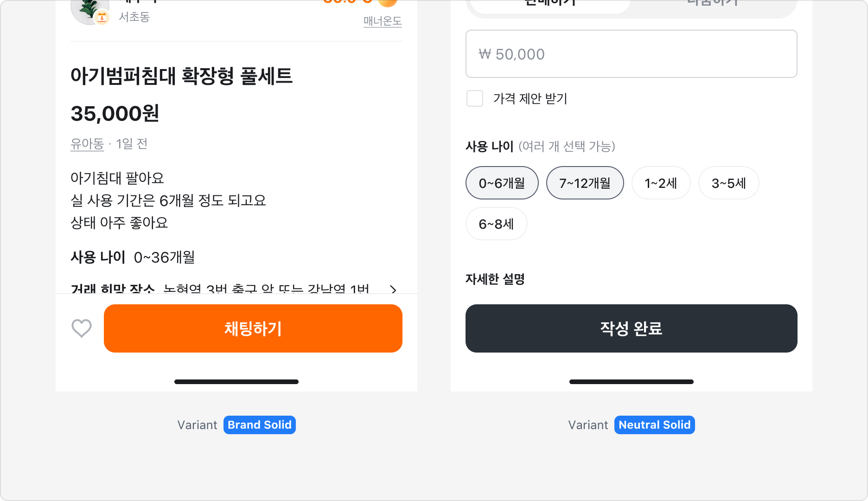Deselect the 7~12개월 age chip
868x501 pixels.
point(585,183)
